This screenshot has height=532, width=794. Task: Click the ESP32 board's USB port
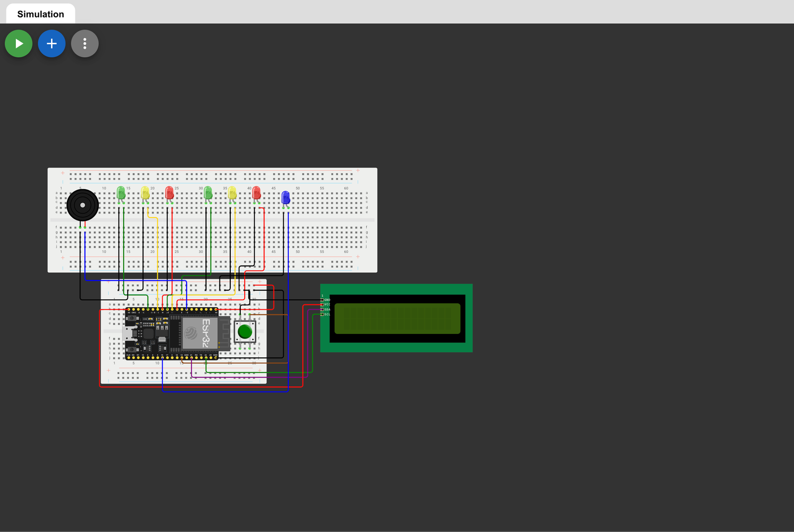coord(128,333)
